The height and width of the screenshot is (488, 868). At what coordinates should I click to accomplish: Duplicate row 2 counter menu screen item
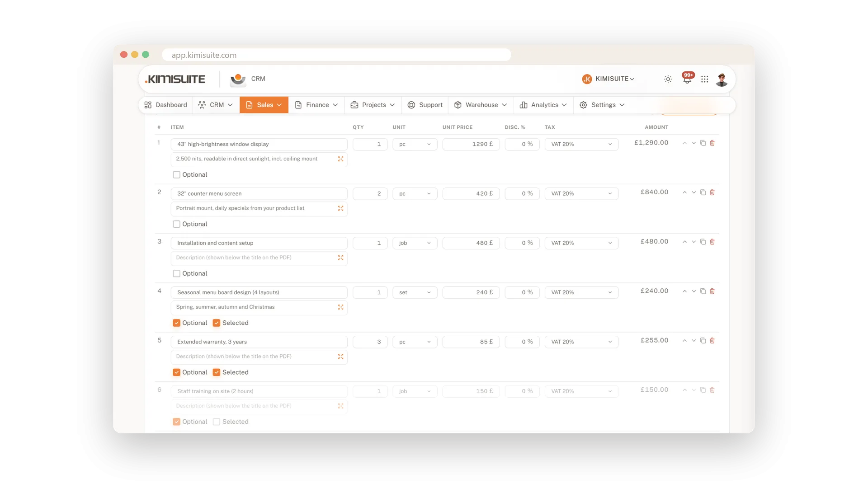click(703, 192)
